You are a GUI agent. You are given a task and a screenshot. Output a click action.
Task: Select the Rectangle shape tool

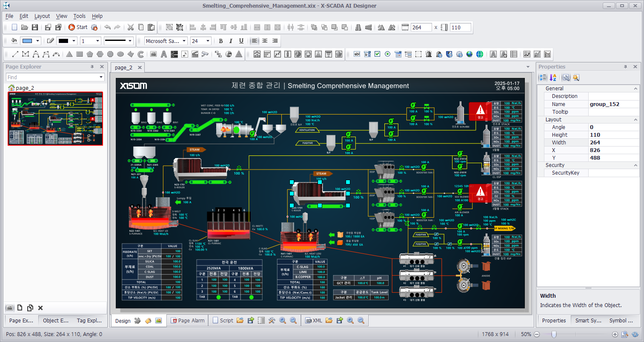tap(80, 54)
